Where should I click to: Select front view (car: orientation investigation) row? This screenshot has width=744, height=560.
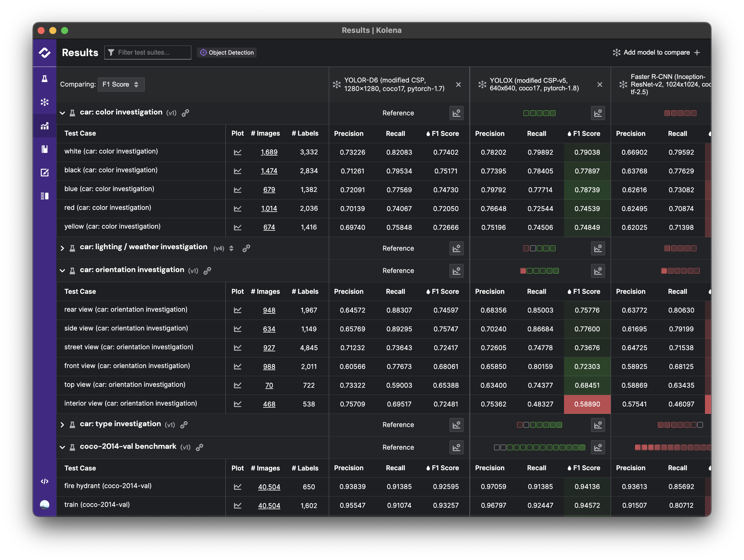pyautogui.click(x=193, y=367)
